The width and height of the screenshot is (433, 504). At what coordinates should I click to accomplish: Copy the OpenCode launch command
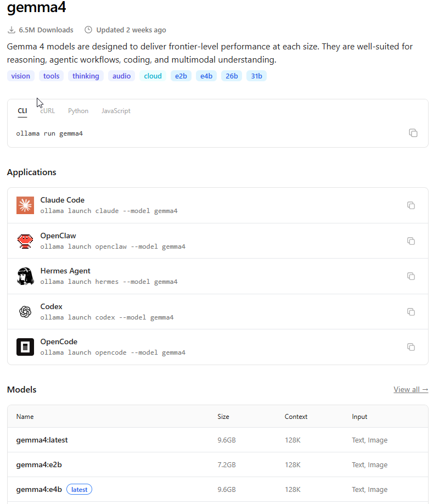411,347
